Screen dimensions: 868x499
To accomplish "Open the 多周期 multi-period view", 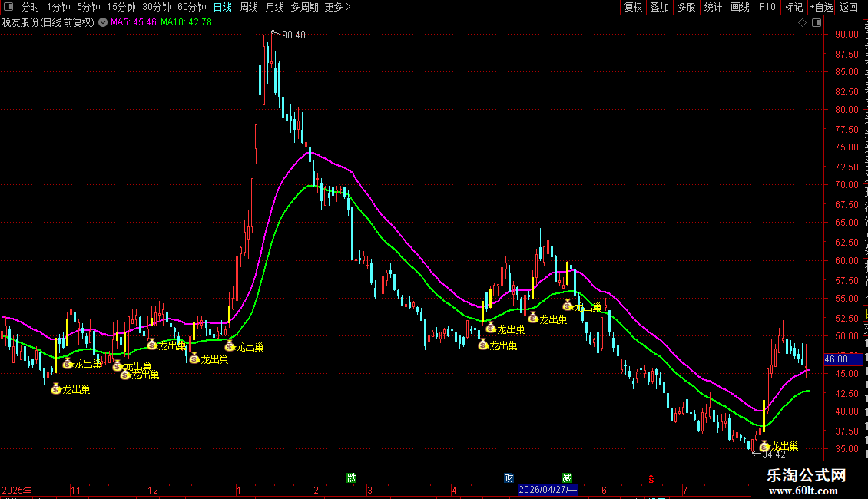I will [x=304, y=7].
